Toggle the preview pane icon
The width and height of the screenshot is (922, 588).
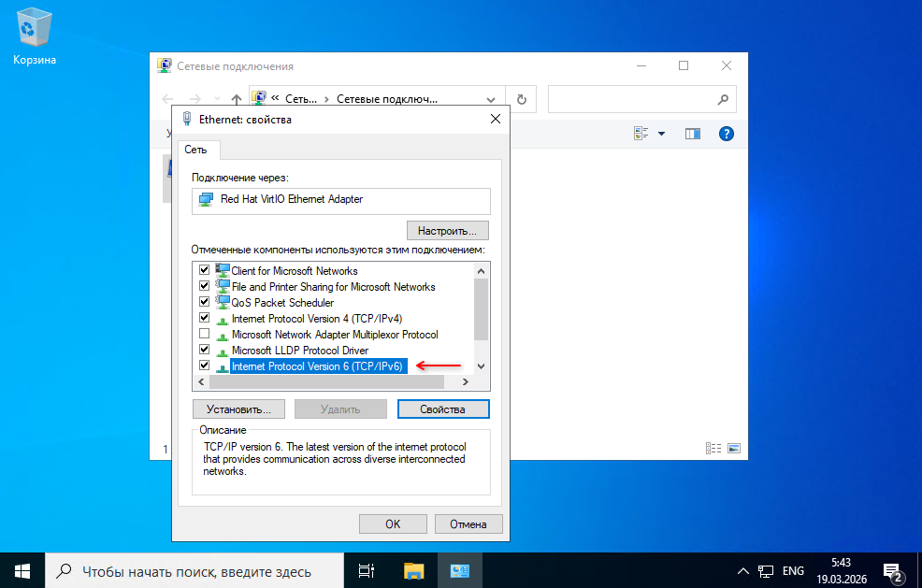click(x=692, y=134)
